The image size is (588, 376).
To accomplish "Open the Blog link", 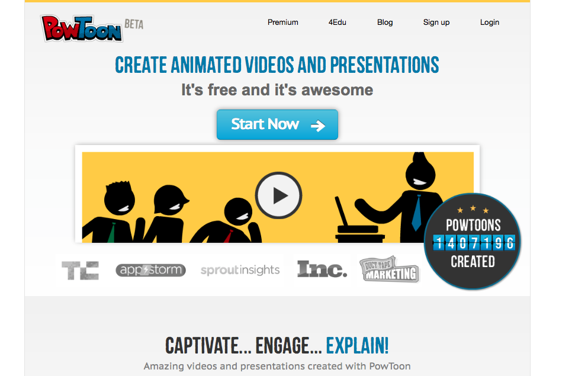I will [385, 23].
